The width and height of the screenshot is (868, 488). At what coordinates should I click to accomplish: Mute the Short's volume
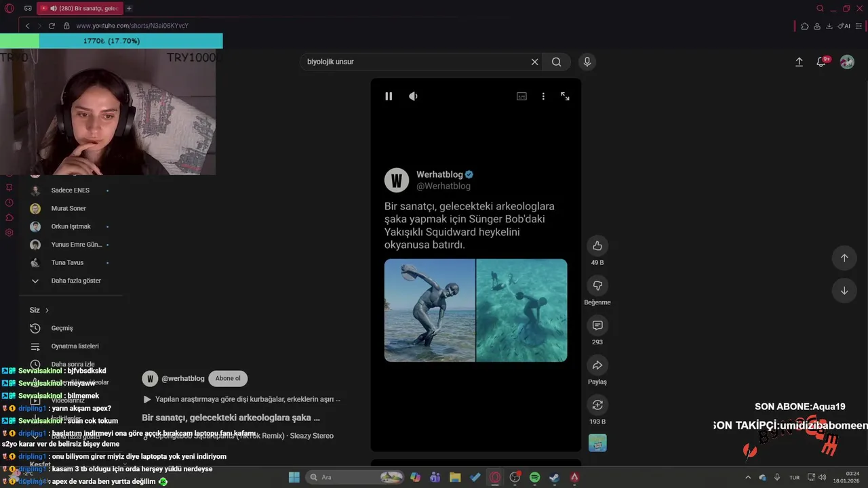pos(413,96)
